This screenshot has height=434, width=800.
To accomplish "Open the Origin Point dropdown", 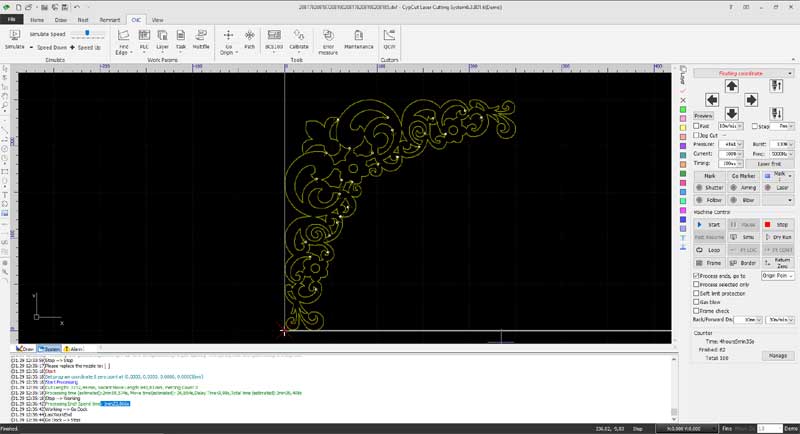I will [x=775, y=274].
